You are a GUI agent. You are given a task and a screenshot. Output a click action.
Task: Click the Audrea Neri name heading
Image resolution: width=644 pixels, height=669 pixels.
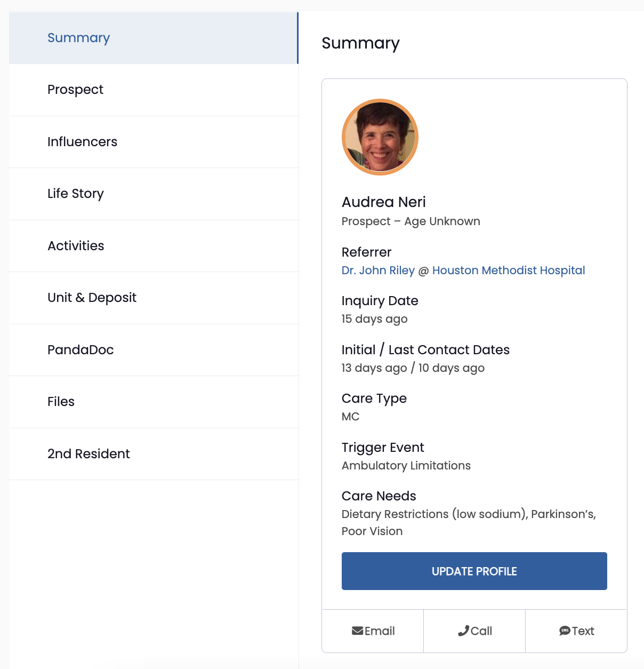click(384, 202)
